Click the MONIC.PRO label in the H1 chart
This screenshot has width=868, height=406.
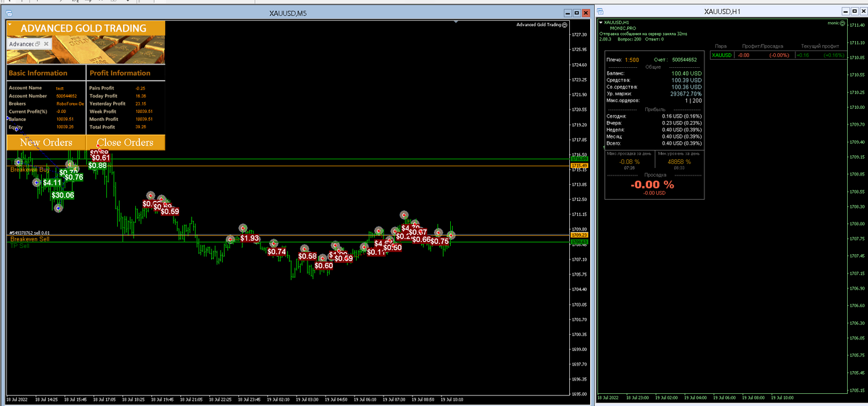[622, 28]
